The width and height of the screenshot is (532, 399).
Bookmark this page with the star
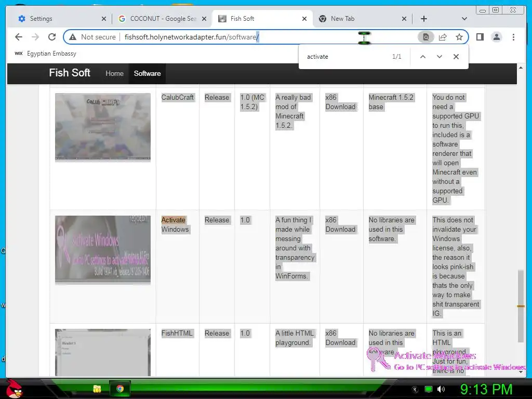(x=459, y=37)
